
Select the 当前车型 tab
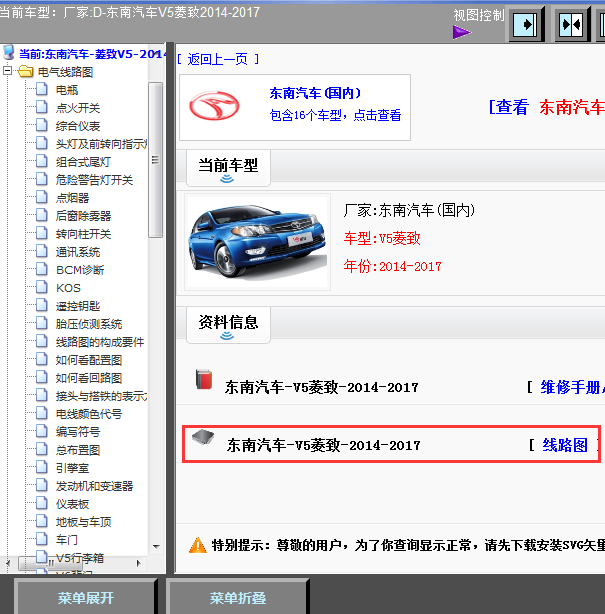click(x=228, y=168)
